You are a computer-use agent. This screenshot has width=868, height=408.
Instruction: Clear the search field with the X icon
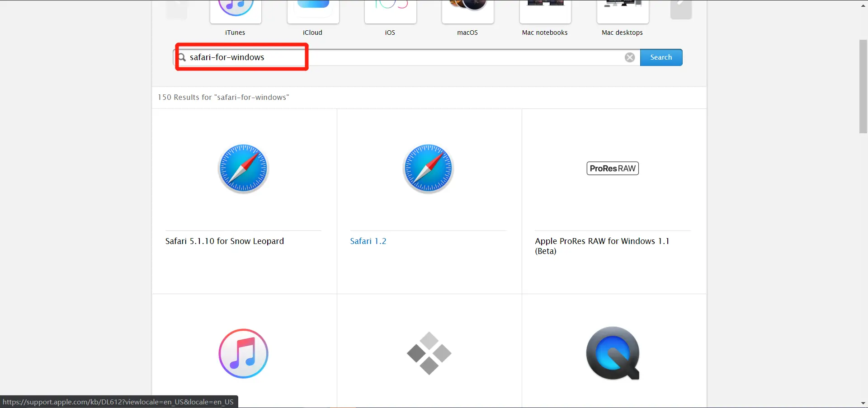[x=630, y=57]
